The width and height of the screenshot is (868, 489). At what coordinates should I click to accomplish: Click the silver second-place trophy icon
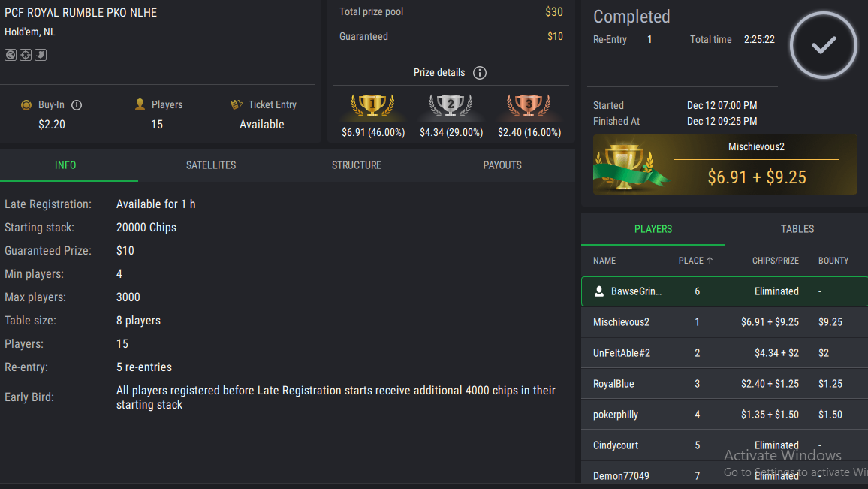tap(451, 107)
